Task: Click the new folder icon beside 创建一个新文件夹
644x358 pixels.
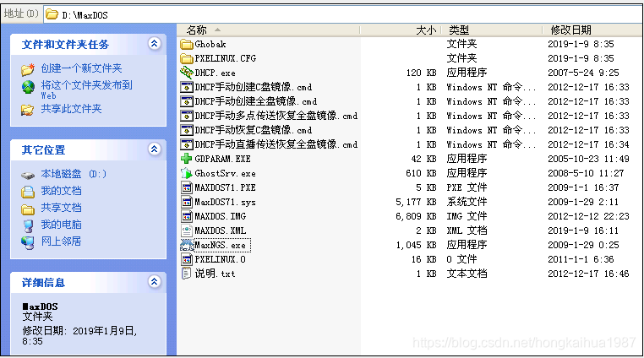Action: coord(28,69)
